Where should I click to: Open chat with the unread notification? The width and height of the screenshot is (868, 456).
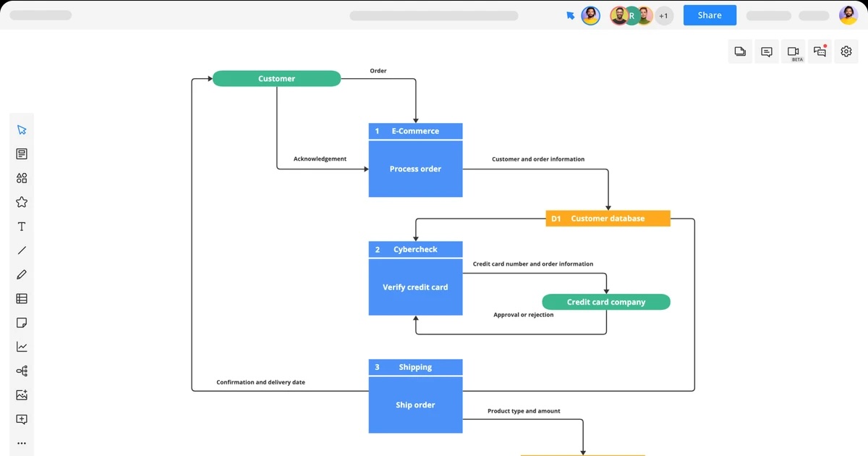819,51
